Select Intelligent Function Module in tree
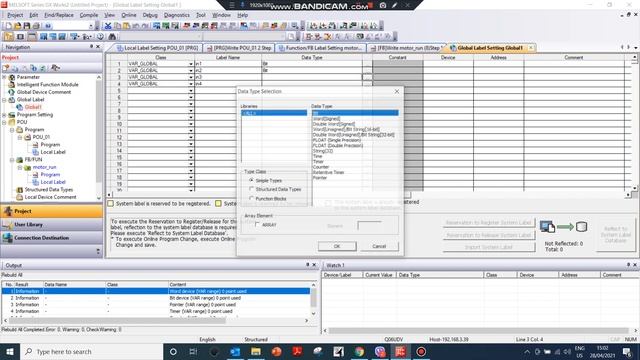640x360 pixels. [x=47, y=84]
